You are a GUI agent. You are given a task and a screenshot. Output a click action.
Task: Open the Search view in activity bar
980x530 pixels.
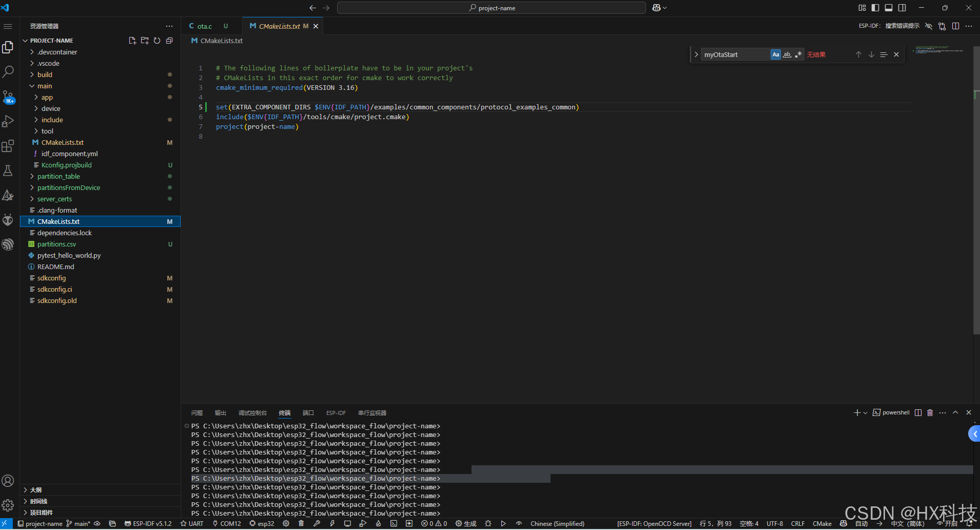click(8, 72)
